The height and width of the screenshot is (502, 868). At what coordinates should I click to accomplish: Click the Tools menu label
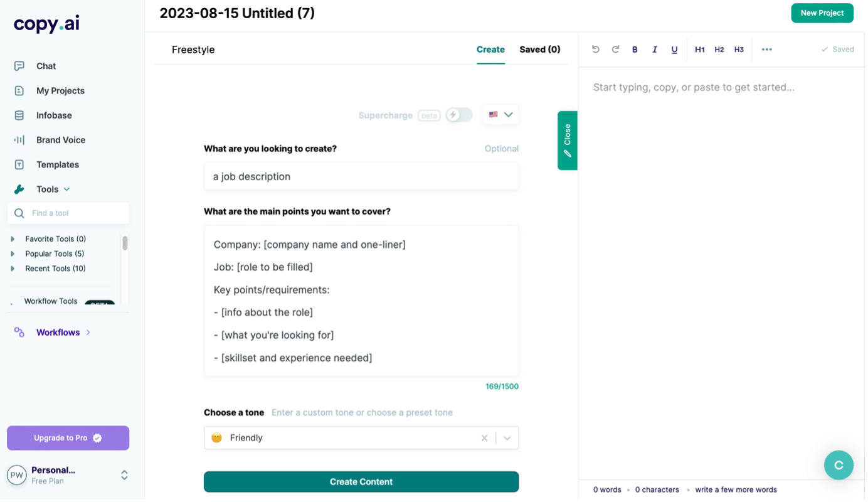pyautogui.click(x=48, y=190)
